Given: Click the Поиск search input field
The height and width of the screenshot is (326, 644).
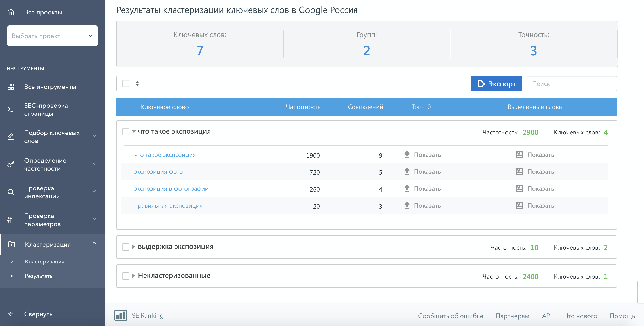Looking at the screenshot, I should (572, 83).
